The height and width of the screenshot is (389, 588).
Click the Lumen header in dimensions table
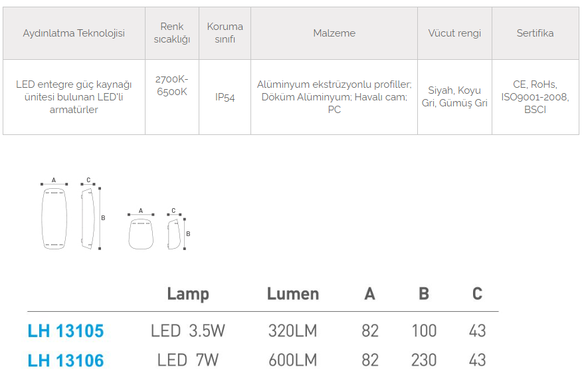[293, 294]
